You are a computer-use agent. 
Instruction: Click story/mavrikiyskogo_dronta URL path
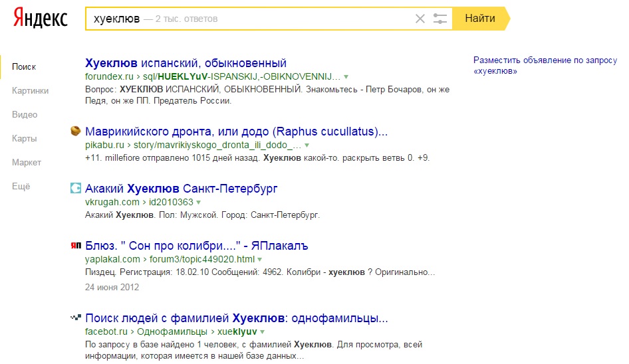(x=217, y=145)
